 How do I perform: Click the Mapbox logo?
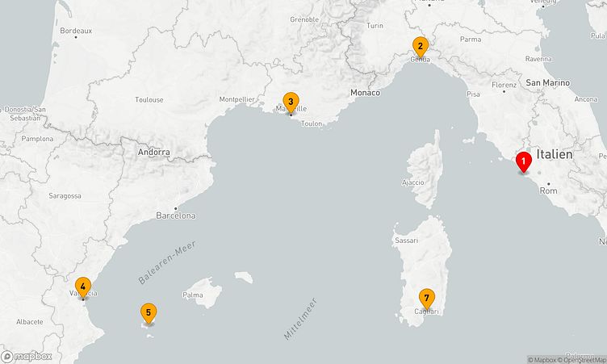point(27,356)
